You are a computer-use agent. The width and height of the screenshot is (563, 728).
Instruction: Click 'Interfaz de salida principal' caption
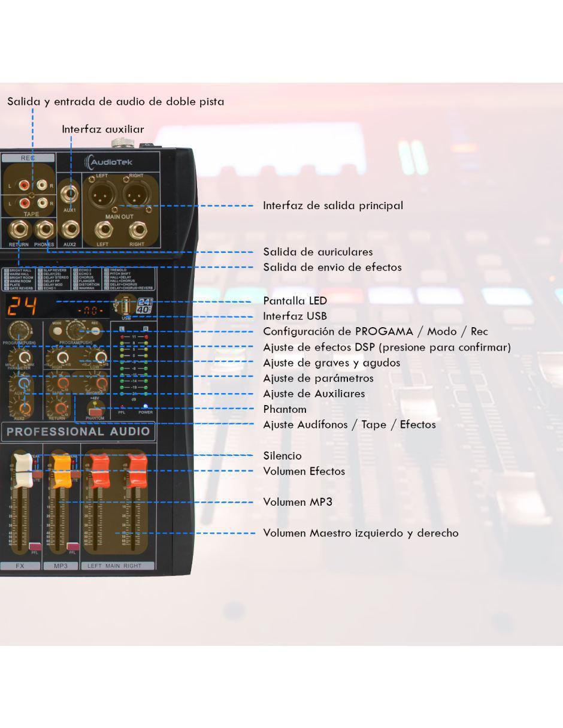click(333, 206)
